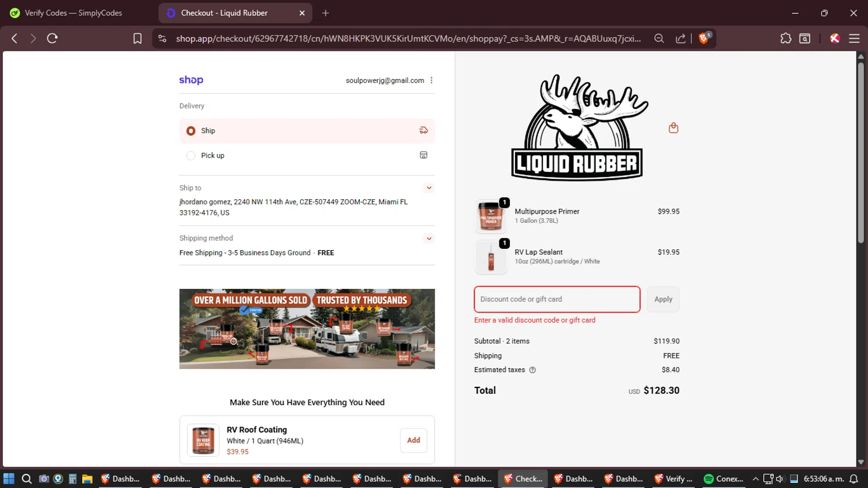Screen dimensions: 868x488
Task: Click the Multipurpose Primer product thumbnail
Action: tap(491, 217)
